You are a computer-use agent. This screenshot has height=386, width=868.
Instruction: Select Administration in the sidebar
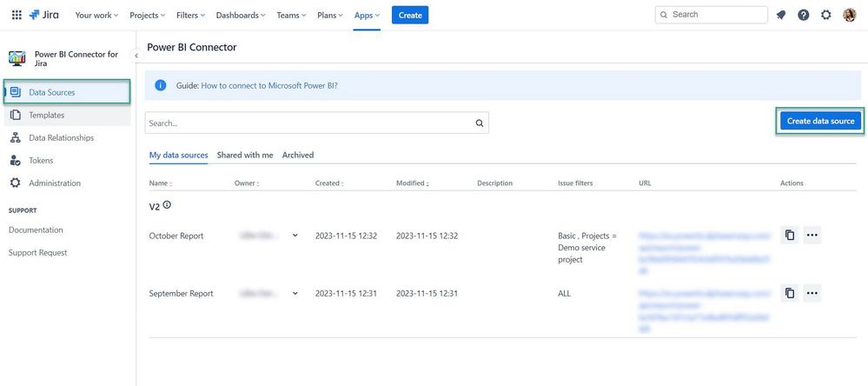(x=68, y=183)
